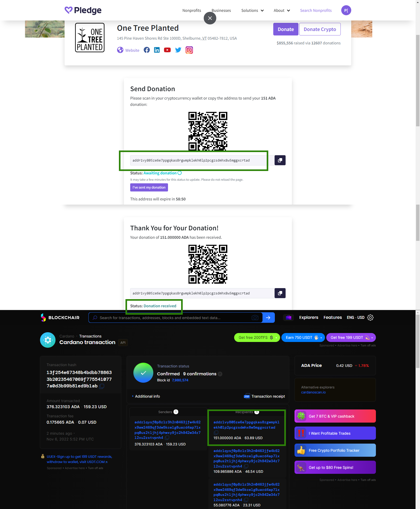The height and width of the screenshot is (509, 420).
Task: Open cardanoscan.io alternative explorer
Action: [313, 392]
